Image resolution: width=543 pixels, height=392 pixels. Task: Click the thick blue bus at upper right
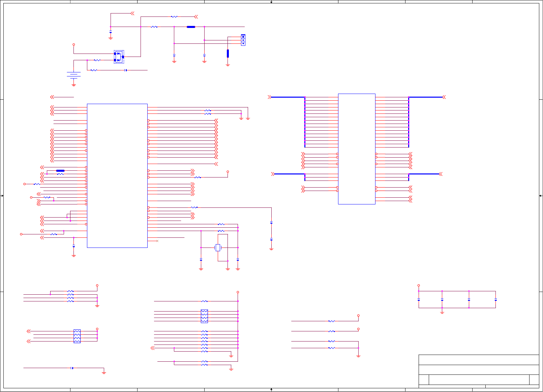point(425,97)
